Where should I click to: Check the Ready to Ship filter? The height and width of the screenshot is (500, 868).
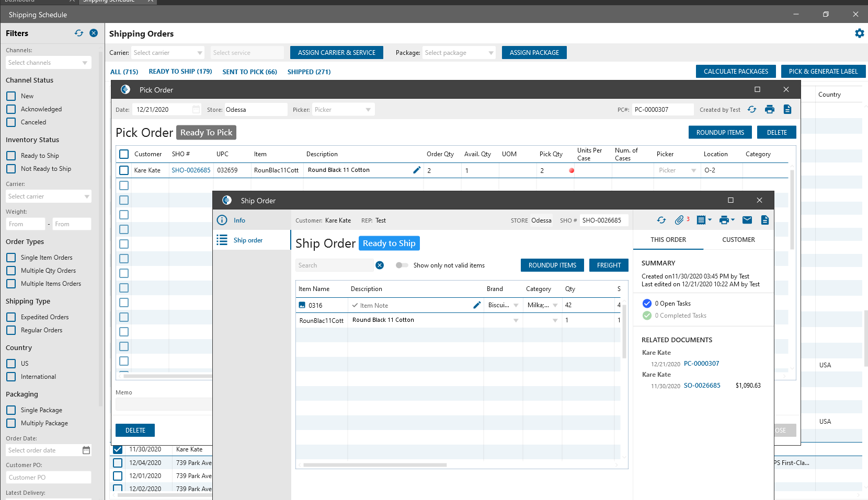[11, 156]
